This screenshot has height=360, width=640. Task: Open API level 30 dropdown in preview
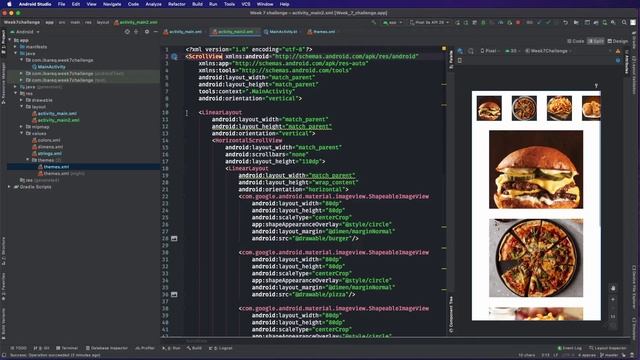(513, 51)
